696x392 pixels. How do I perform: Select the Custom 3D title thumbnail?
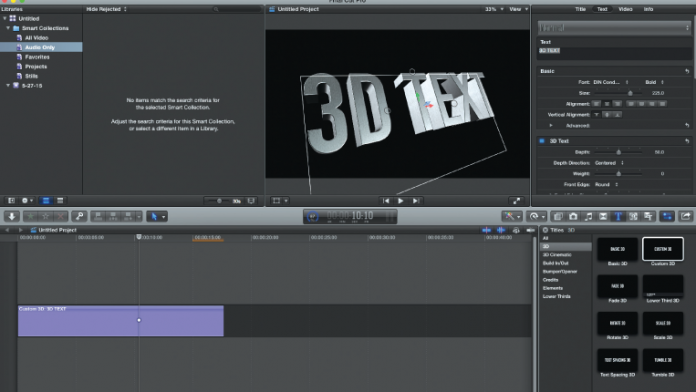click(663, 249)
